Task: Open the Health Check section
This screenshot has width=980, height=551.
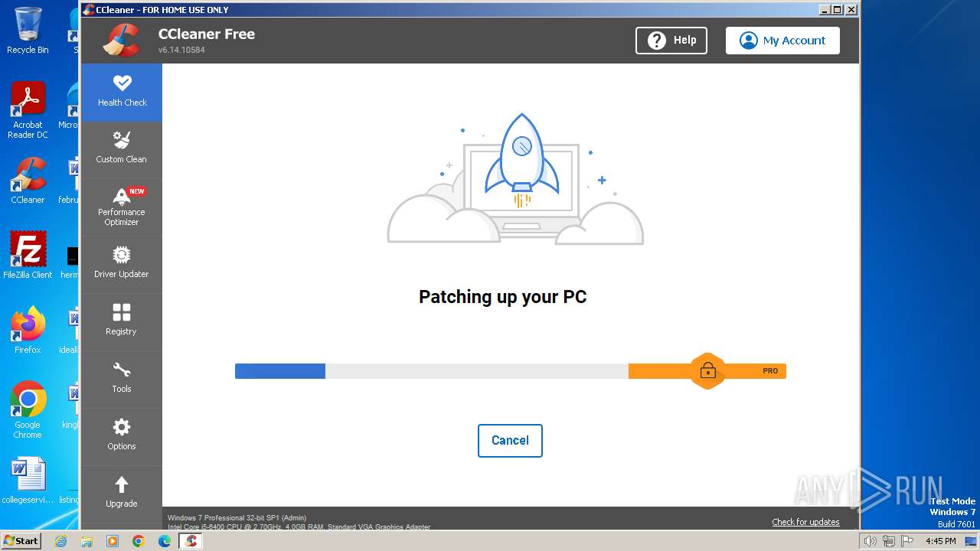Action: click(x=122, y=92)
